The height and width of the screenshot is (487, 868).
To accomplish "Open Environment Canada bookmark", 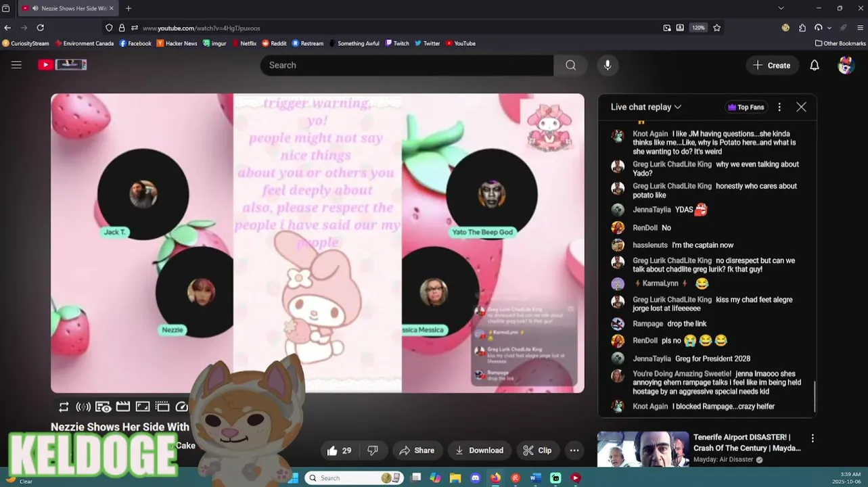I will [x=85, y=43].
